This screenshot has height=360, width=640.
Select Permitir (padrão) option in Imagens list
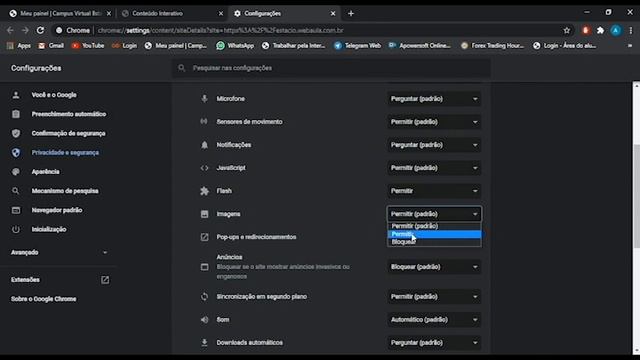pos(434,226)
